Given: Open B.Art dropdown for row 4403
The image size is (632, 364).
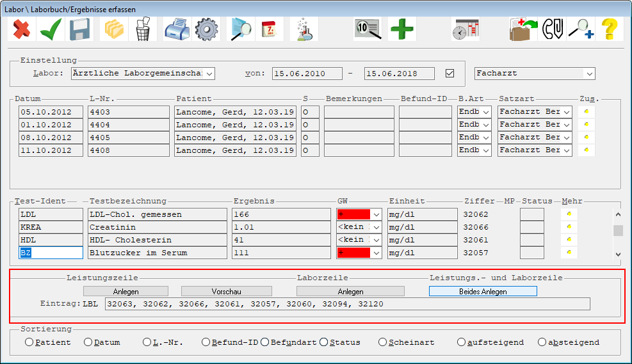Looking at the screenshot, I should pyautogui.click(x=486, y=112).
